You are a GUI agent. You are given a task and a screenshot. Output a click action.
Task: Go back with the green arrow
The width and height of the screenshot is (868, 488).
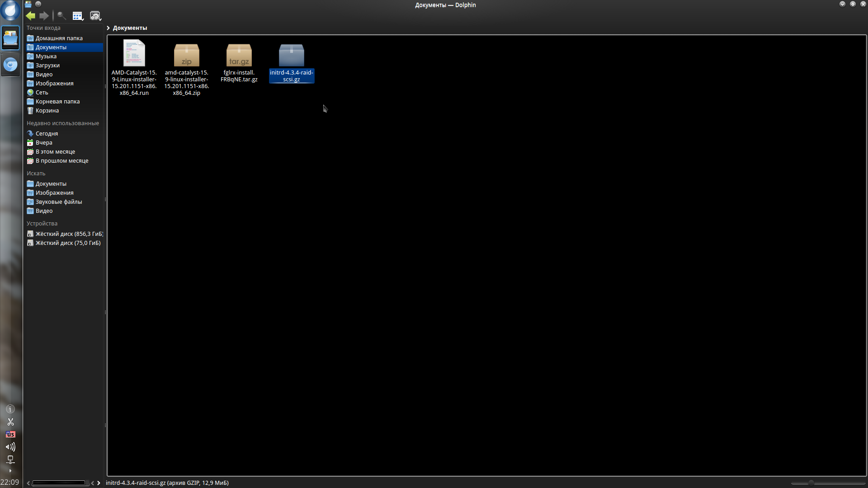click(30, 16)
